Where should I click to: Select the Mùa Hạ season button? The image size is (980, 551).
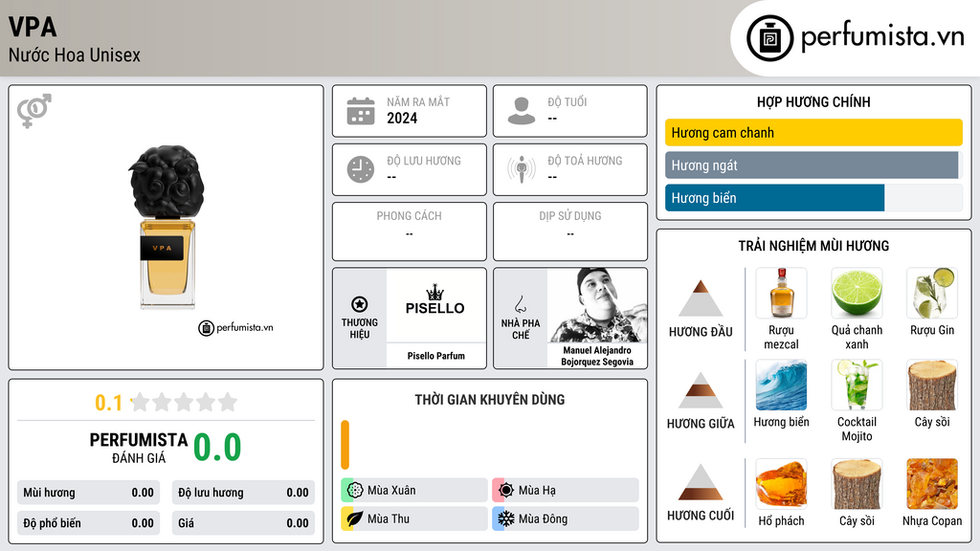pos(566,491)
